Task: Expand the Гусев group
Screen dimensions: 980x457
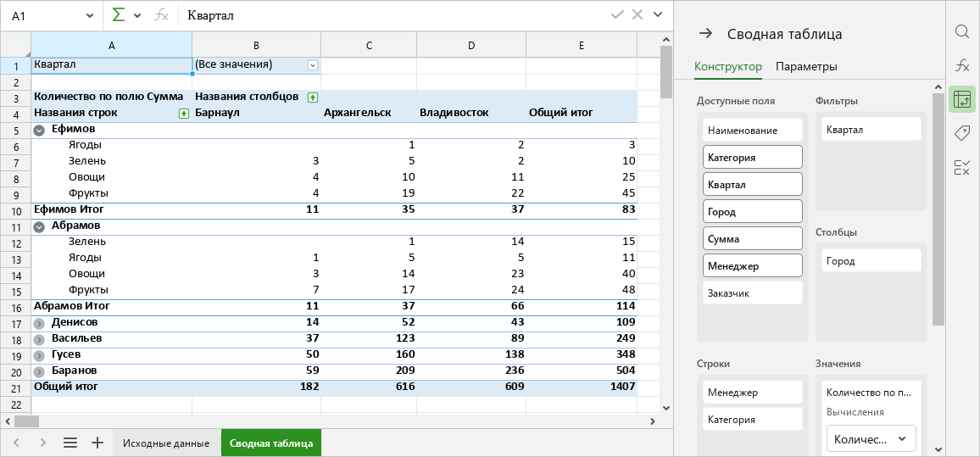Action: click(39, 356)
